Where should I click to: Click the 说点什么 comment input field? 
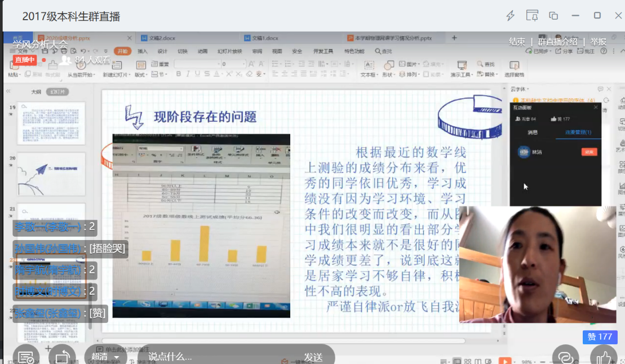214,357
